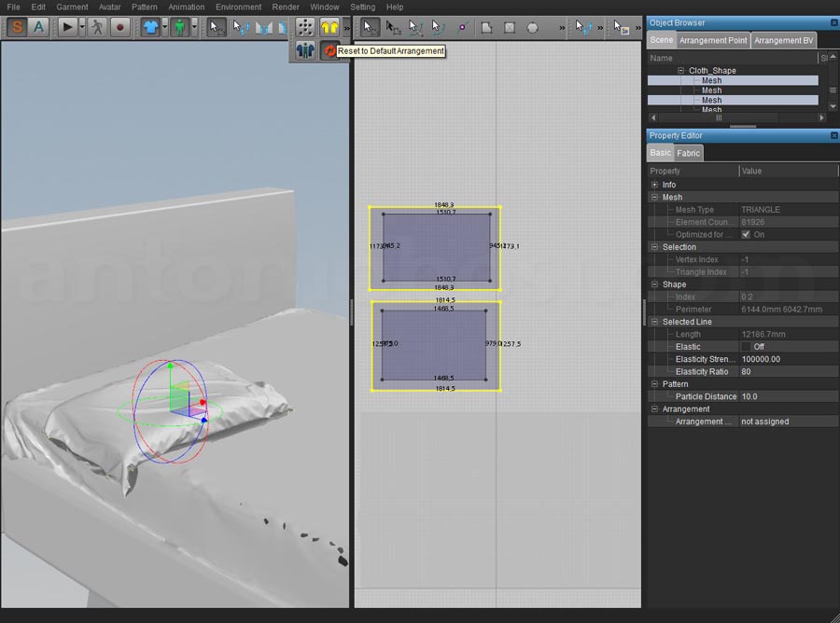This screenshot has height=623, width=840.
Task: Expand overflow chevron after circle tool
Action: [x=562, y=27]
